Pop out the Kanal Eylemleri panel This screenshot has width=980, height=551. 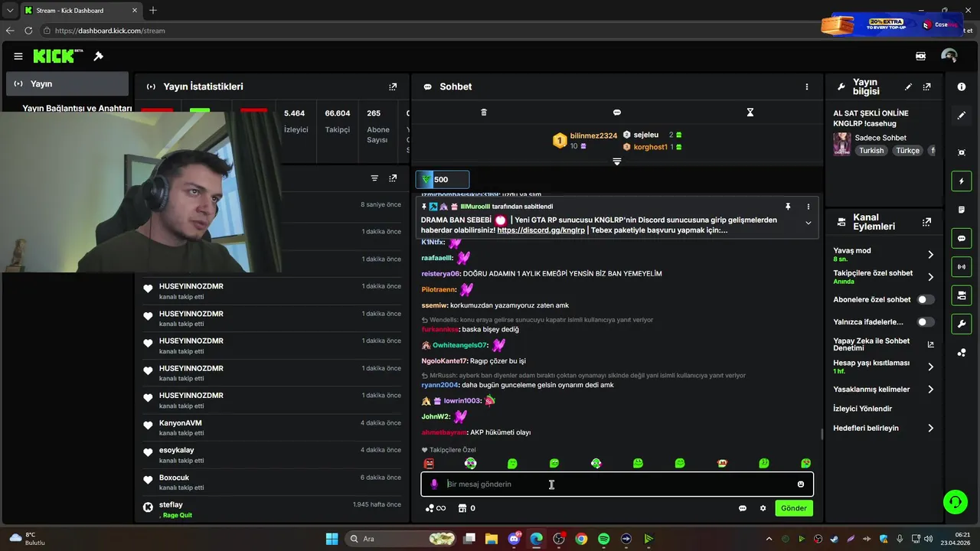click(x=927, y=222)
